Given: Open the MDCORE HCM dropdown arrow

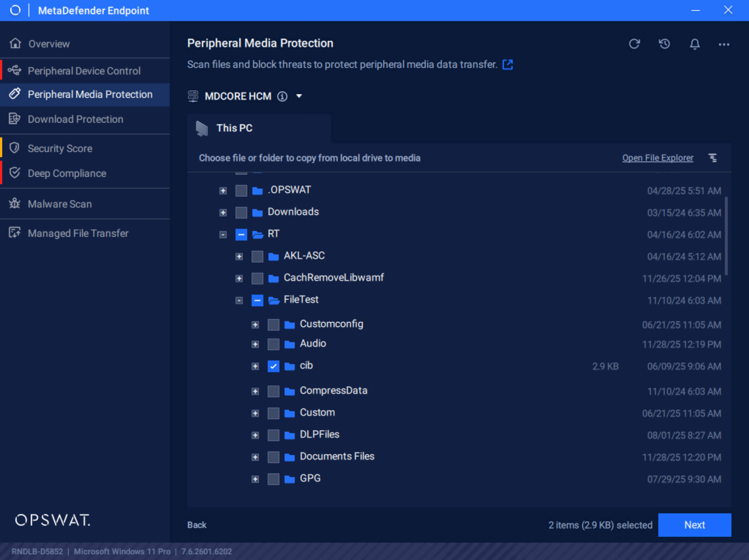Looking at the screenshot, I should [x=299, y=96].
